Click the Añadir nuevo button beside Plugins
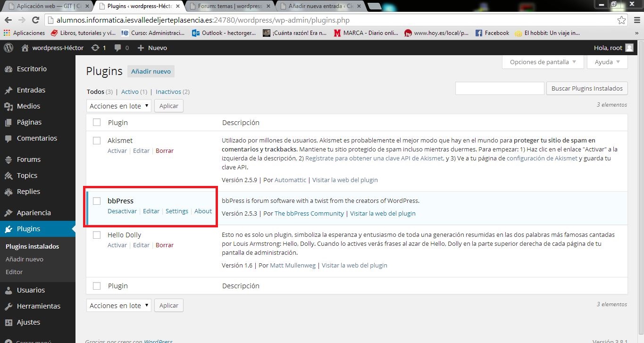Screen dimensions: 644x343 pos(151,71)
